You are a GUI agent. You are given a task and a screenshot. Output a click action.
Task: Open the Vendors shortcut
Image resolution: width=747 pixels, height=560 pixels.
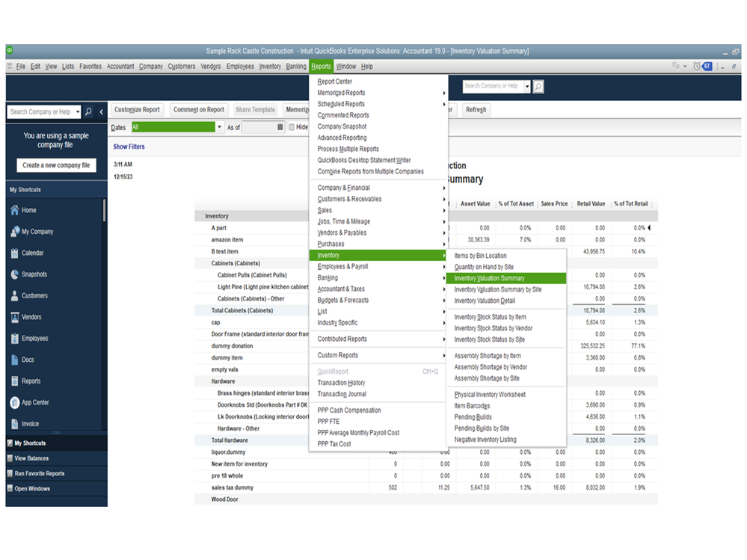pyautogui.click(x=26, y=317)
